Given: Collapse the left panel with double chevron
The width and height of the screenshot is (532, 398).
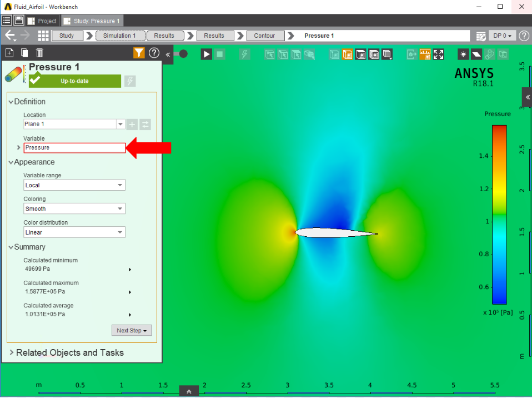Looking at the screenshot, I should point(168,54).
